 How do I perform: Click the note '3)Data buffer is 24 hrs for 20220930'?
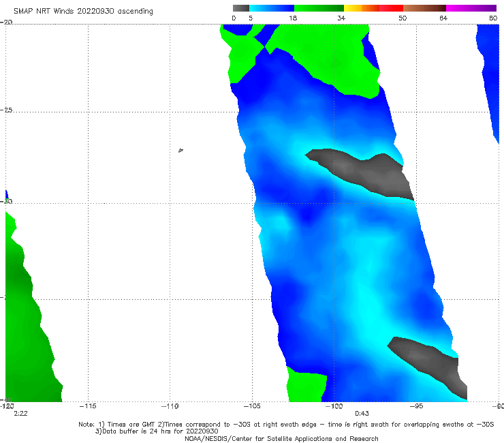click(x=157, y=431)
